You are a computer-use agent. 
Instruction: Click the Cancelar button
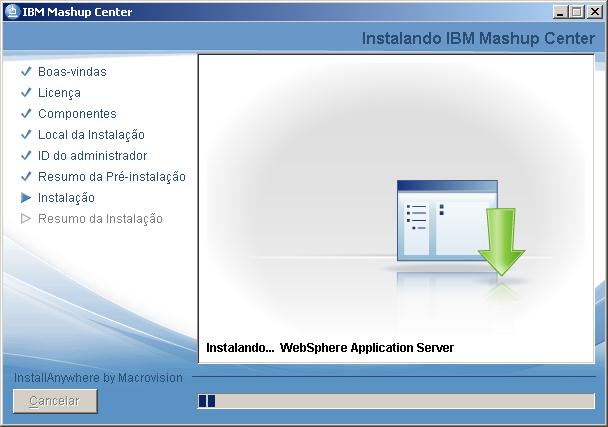coord(55,401)
